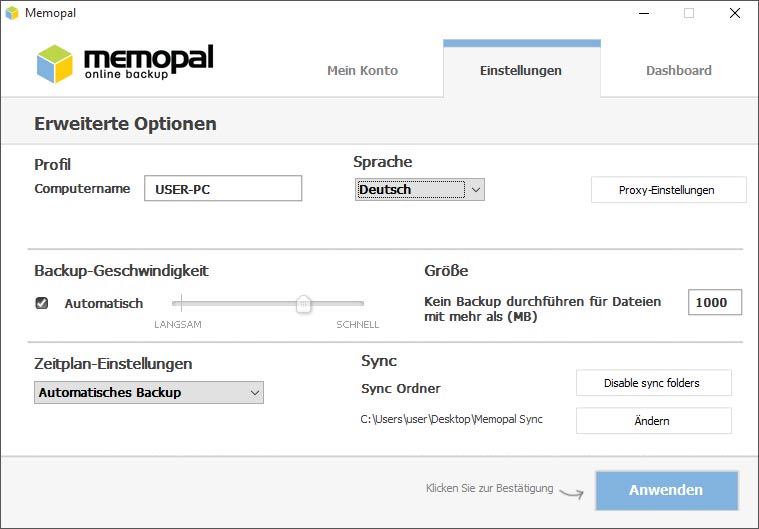The image size is (759, 529).
Task: Click the small Memopal title bar icon
Action: 12,13
